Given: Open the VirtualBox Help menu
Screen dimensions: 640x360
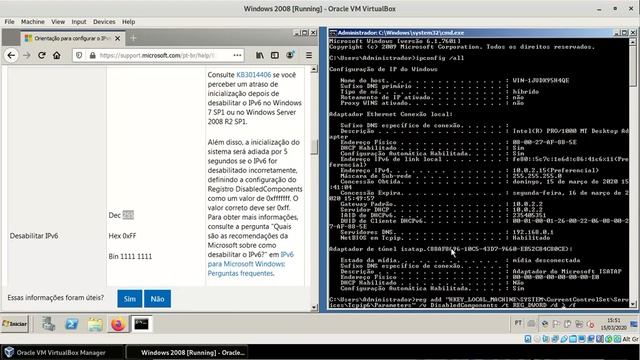Looking at the screenshot, I should (129, 22).
